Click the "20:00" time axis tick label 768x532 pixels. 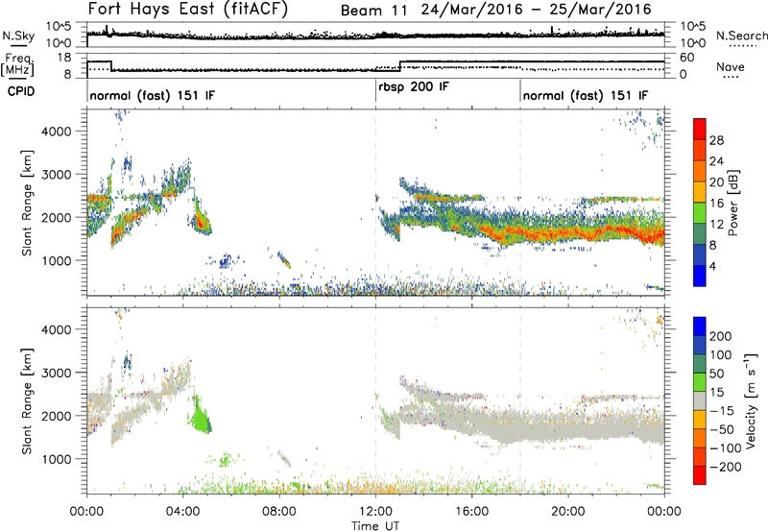pos(568,512)
